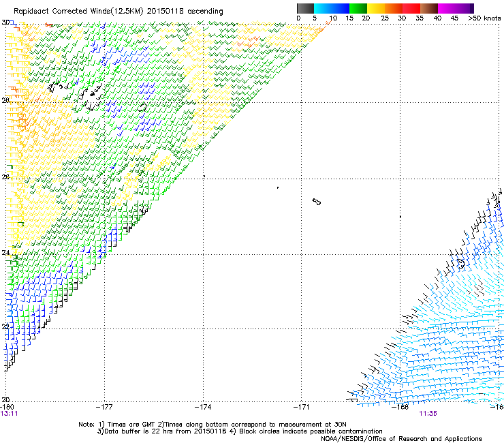
Task: Click the purple 45-50 knots color swatch
Action: 464,8
